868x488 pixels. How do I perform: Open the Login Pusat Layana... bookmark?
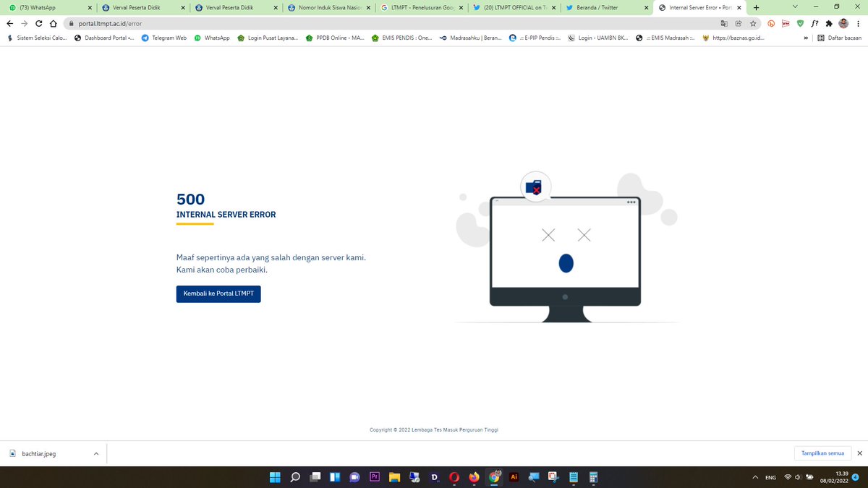pos(268,38)
